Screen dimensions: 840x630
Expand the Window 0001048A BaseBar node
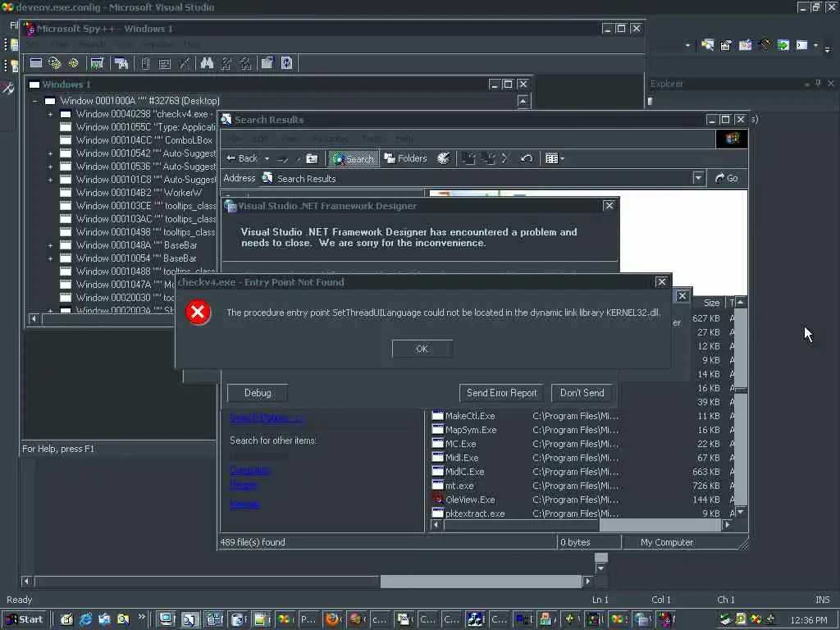pos(50,245)
